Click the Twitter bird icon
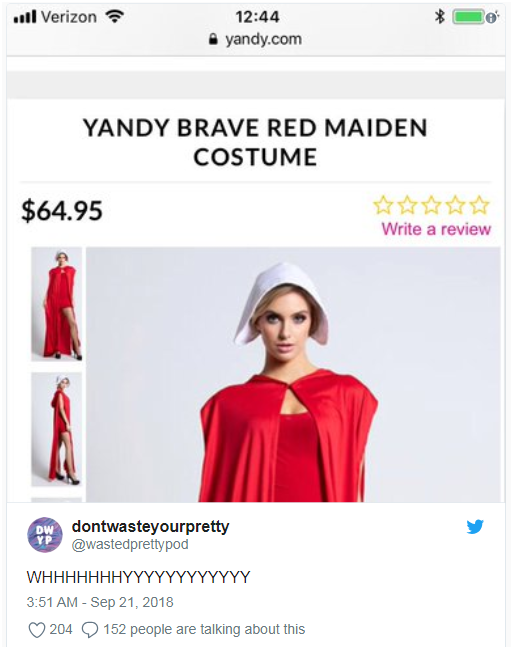 tap(475, 526)
